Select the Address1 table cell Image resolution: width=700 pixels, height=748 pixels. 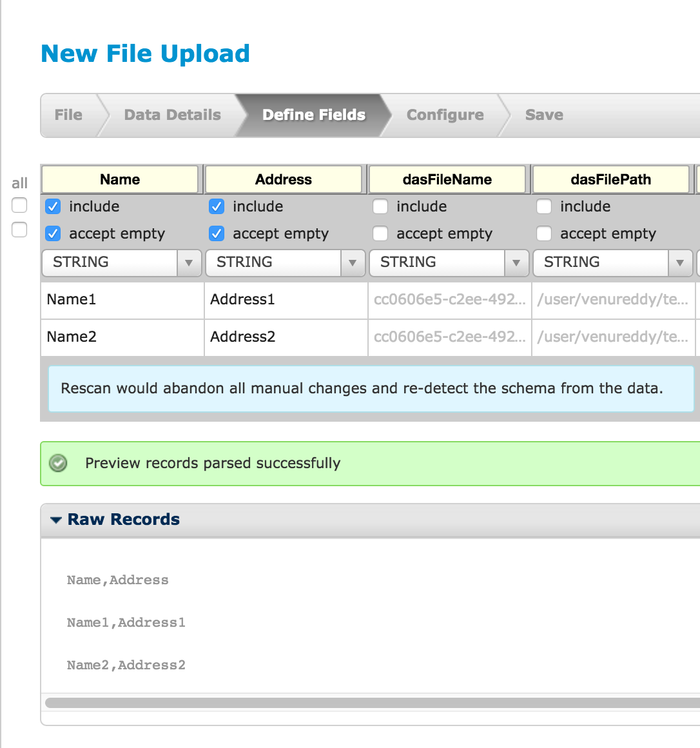[286, 300]
